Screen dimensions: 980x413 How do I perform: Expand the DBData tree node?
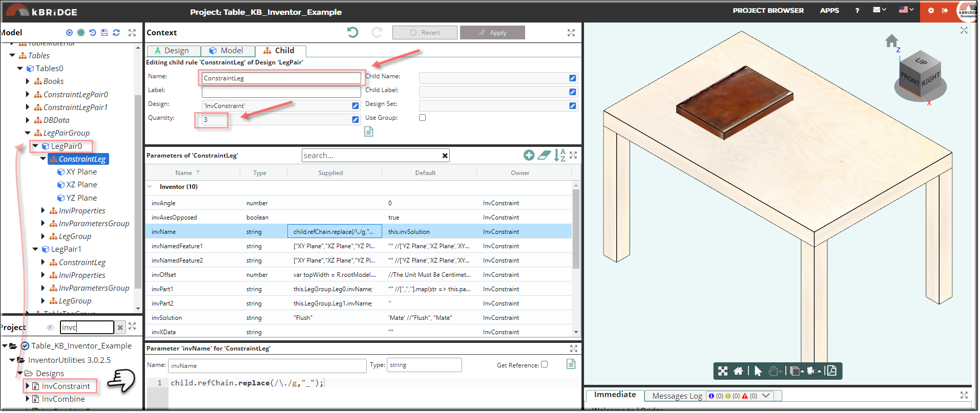28,120
